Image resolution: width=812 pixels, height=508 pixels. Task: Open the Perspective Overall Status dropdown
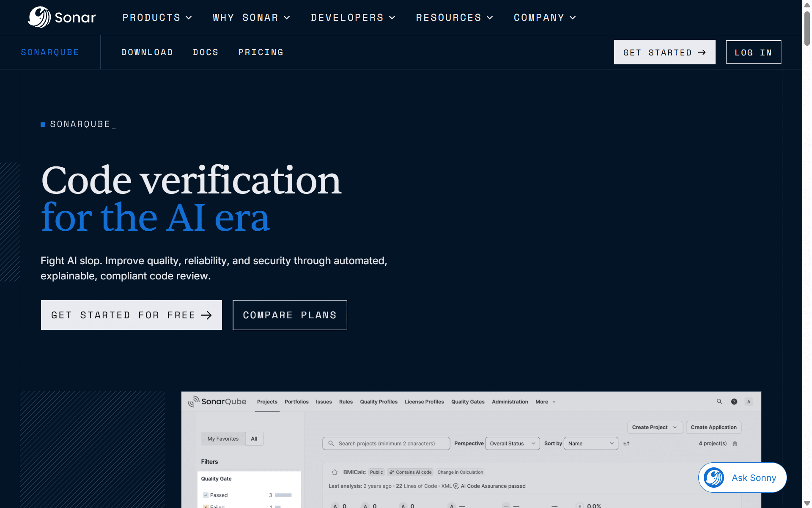[x=513, y=443]
